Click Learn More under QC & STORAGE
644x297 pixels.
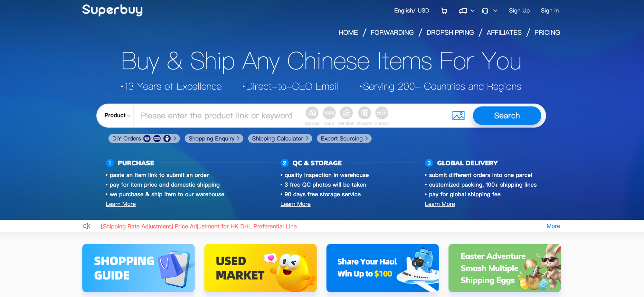point(296,204)
